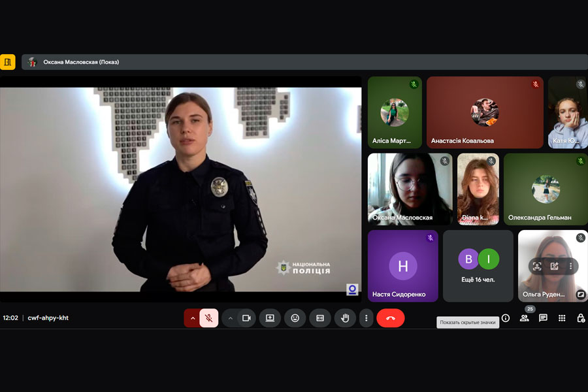Click the blue pin icon on presentation
Image resolution: width=588 pixels, height=392 pixels.
[352, 289]
